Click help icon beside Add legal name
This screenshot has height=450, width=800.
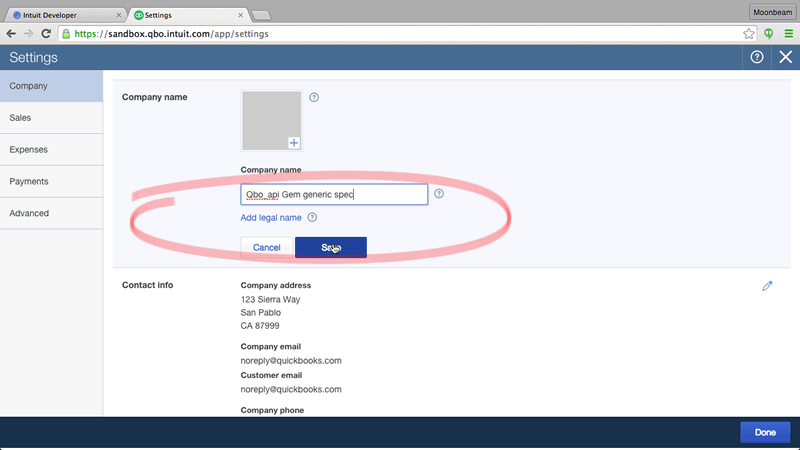coord(312,217)
